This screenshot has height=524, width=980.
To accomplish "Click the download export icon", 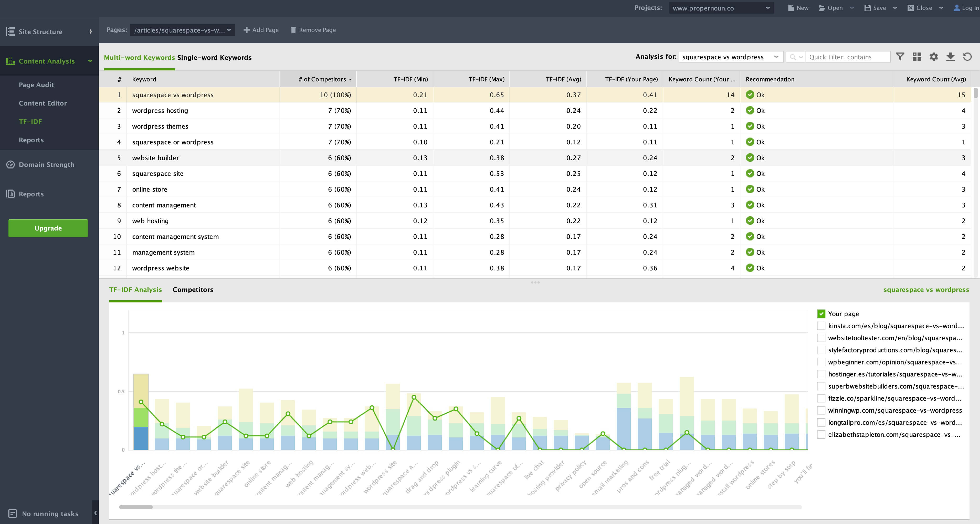I will [950, 57].
